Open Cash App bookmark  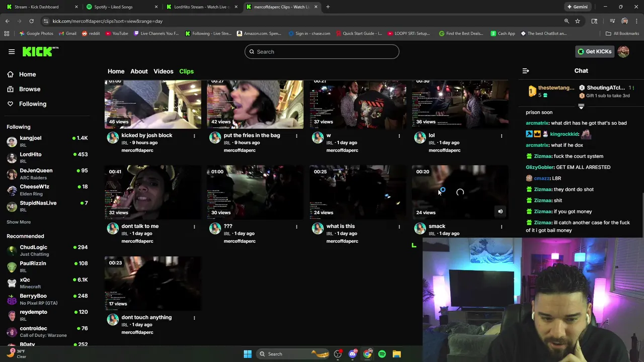[503, 33]
